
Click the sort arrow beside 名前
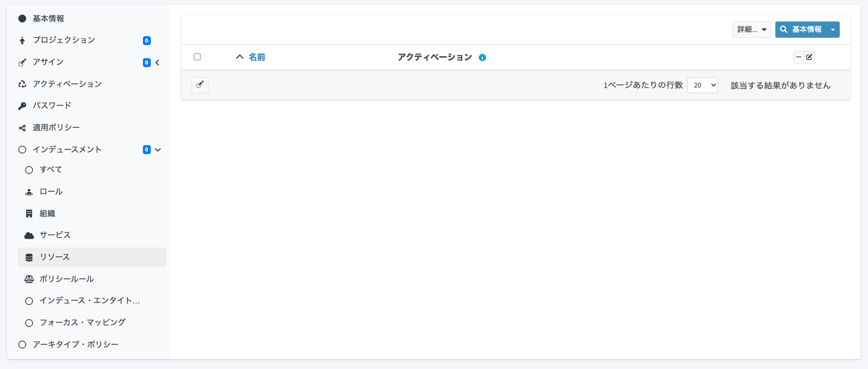240,57
